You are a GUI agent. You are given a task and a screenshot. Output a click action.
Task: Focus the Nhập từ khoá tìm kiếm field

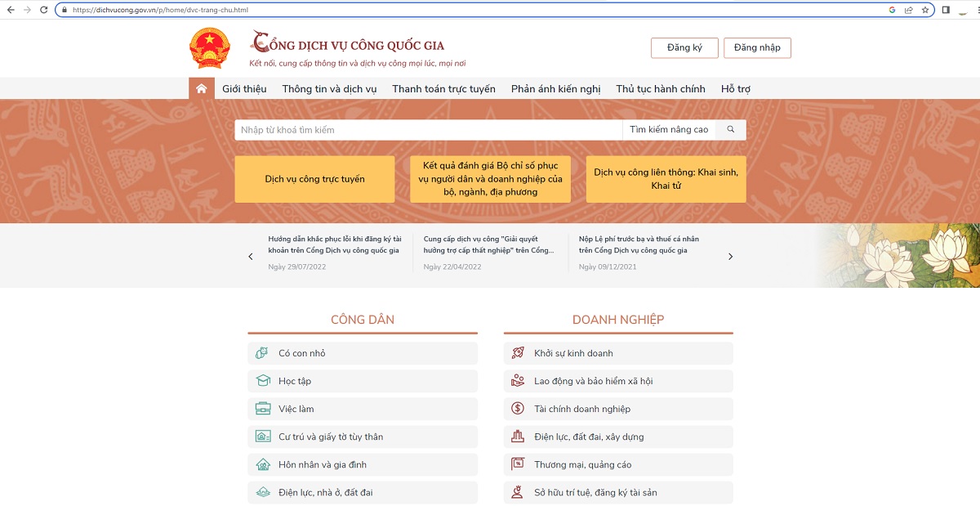429,129
